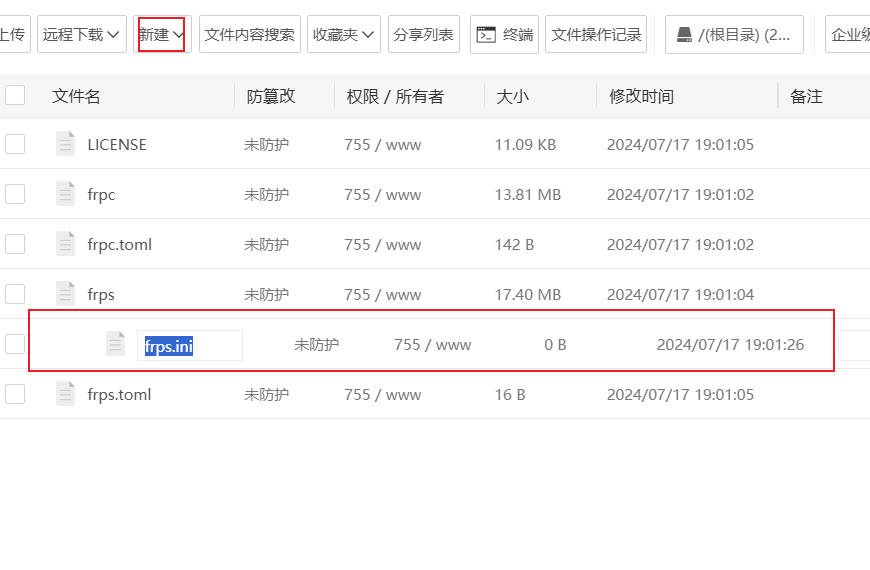Click the frpc.toml file icon
This screenshot has height=570, width=870.
pyautogui.click(x=65, y=244)
